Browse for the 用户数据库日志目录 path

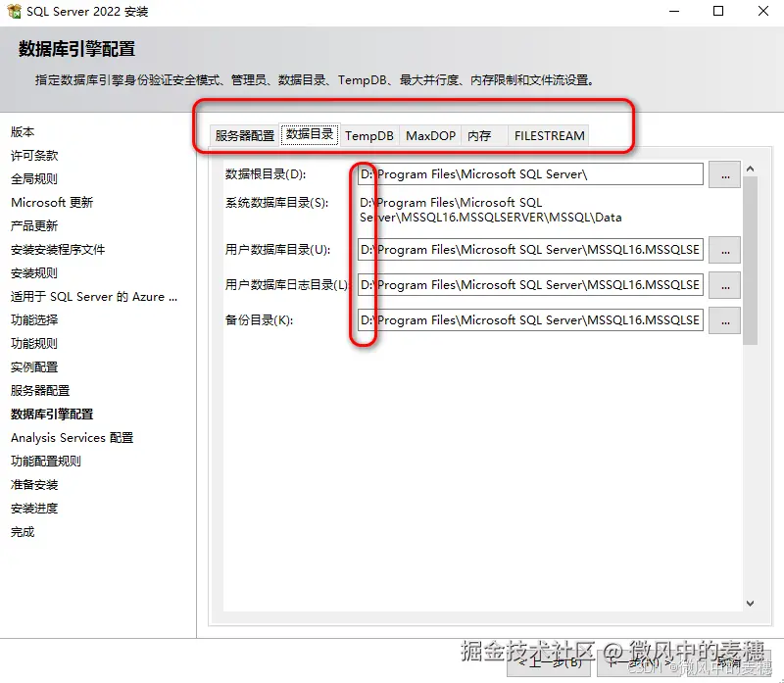724,285
